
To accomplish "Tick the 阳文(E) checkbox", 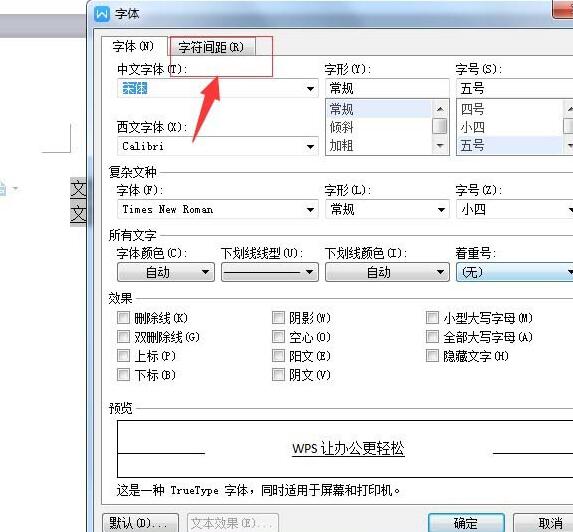I will coord(278,356).
